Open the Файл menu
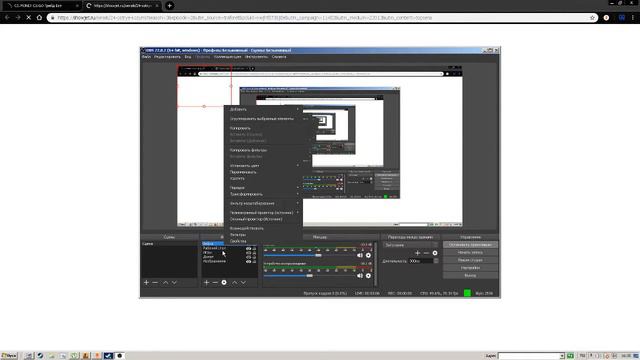This screenshot has height=360, width=640. [x=146, y=57]
